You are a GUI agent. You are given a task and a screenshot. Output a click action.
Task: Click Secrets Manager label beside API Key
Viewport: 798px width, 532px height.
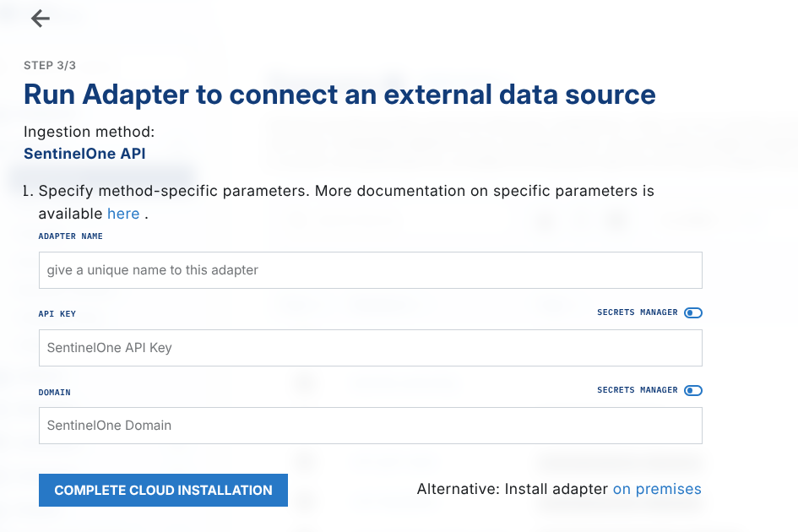(x=637, y=312)
